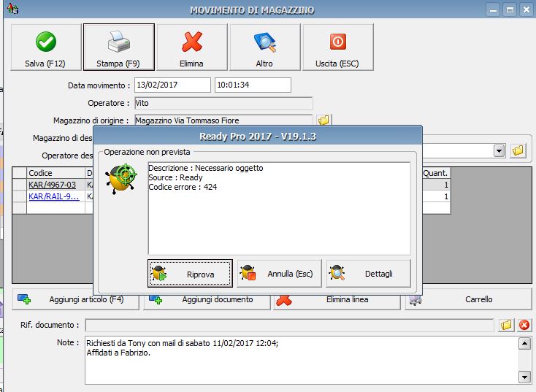This screenshot has height=392, width=536.
Task: Click quantity cell of KAR/4967-03 row
Action: [436, 185]
